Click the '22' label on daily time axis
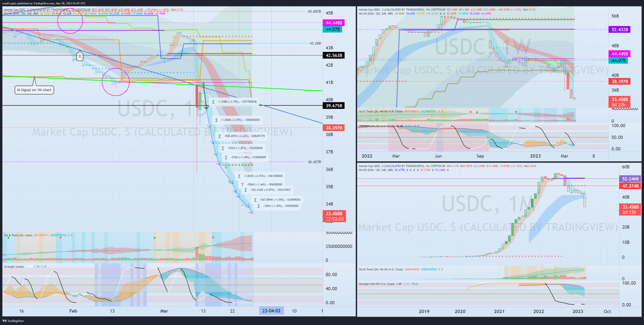The image size is (644, 325). point(232,311)
